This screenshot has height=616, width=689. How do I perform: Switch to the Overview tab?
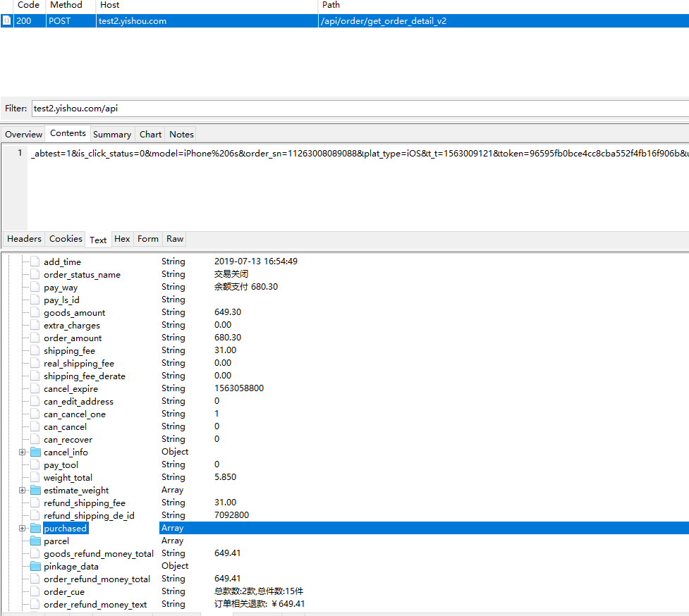pyautogui.click(x=24, y=135)
